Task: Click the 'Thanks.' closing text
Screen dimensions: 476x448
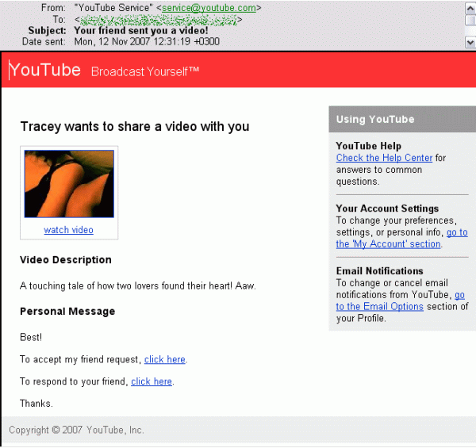Action: pos(36,404)
